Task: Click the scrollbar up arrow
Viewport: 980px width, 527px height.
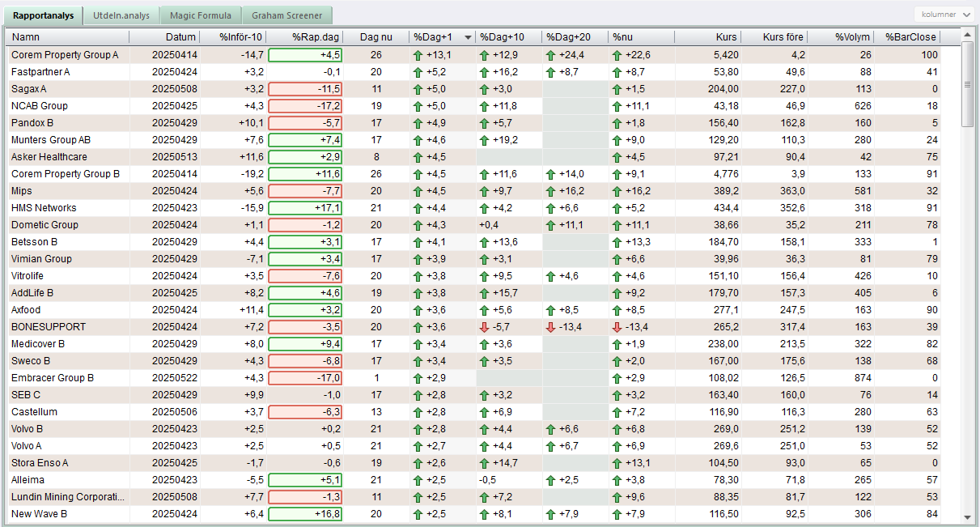Action: coord(967,35)
